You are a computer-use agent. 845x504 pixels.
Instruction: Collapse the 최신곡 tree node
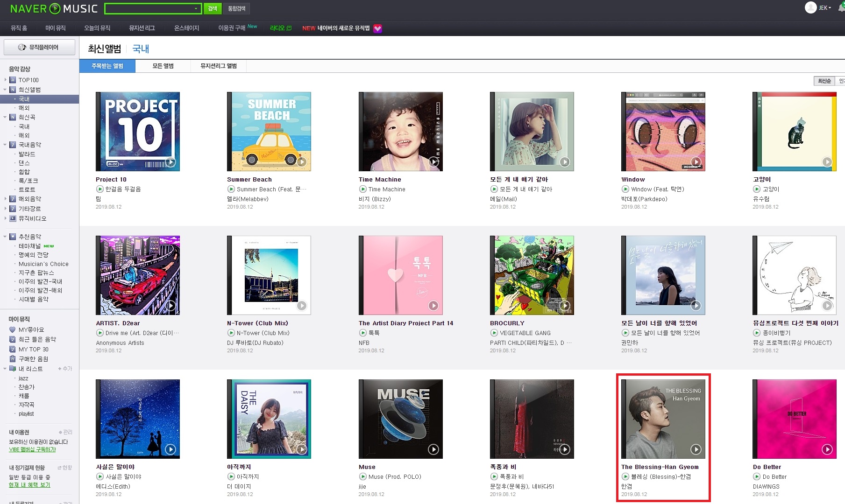6,117
